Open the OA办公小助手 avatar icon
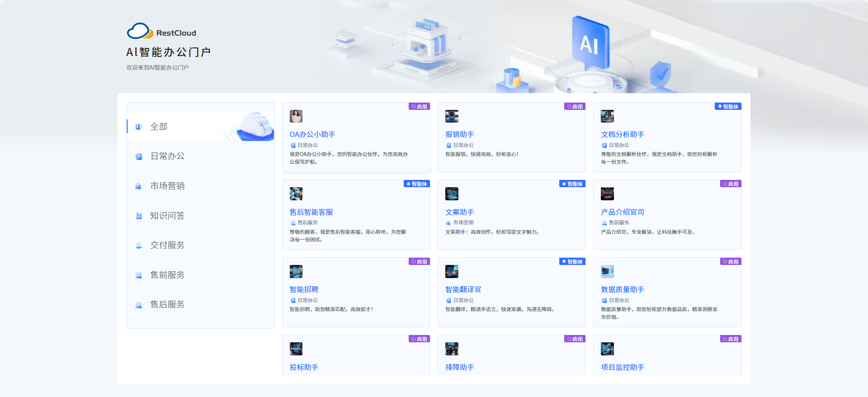This screenshot has width=868, height=397. click(296, 116)
